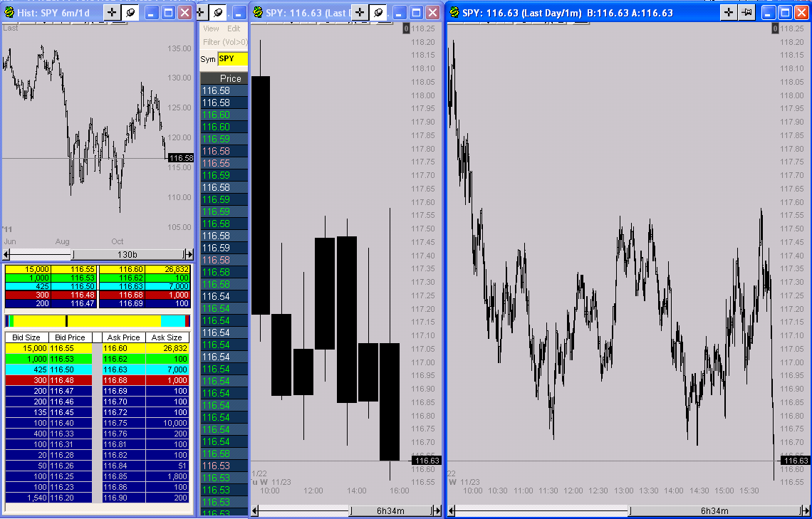The height and width of the screenshot is (519, 812).
Task: Click the pushpin icon in the Last Day/1m window
Action: (746, 12)
